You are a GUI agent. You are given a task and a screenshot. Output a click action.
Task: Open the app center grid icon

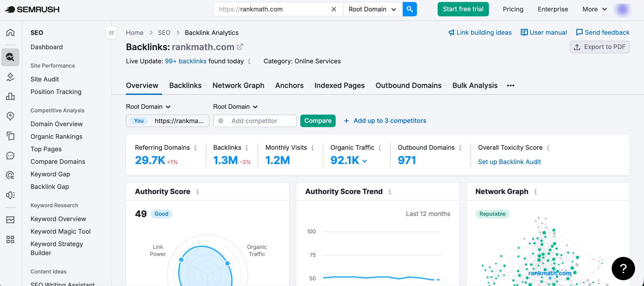[x=10, y=240]
